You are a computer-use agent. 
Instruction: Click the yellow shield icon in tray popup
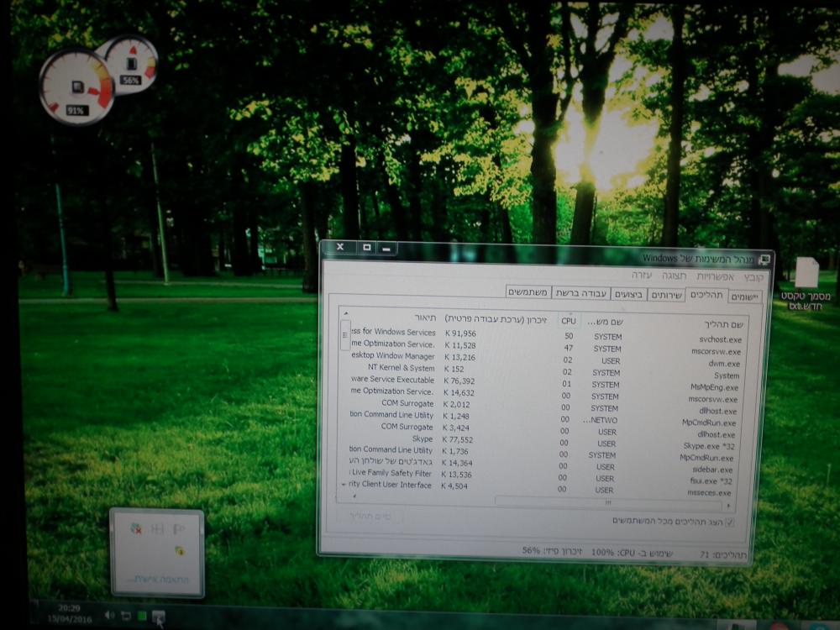tap(178, 550)
